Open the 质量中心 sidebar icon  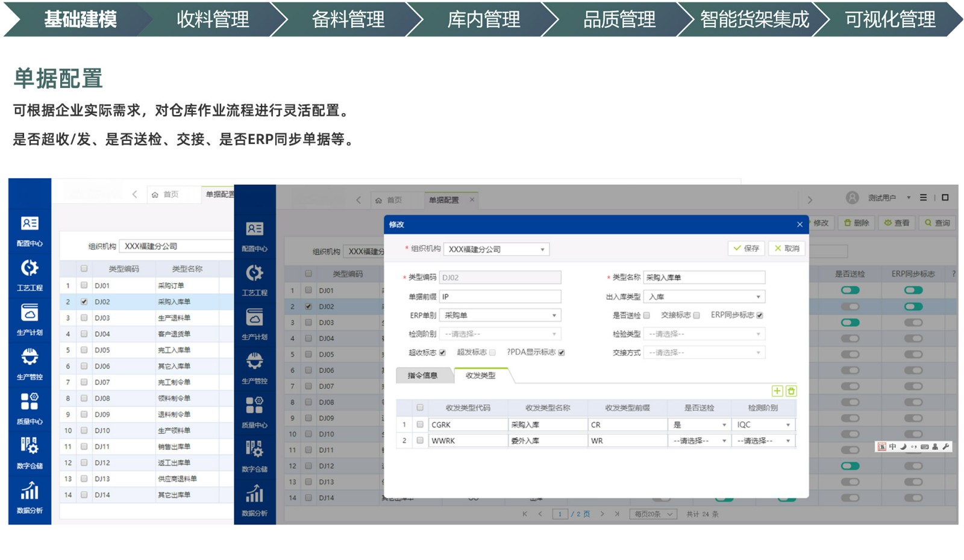tap(30, 408)
